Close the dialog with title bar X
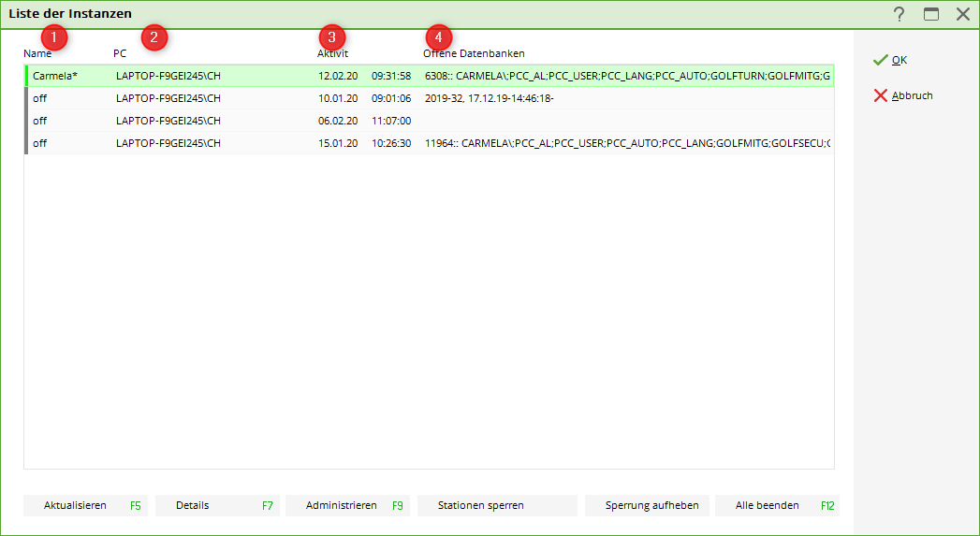Image resolution: width=980 pixels, height=536 pixels. tap(962, 14)
